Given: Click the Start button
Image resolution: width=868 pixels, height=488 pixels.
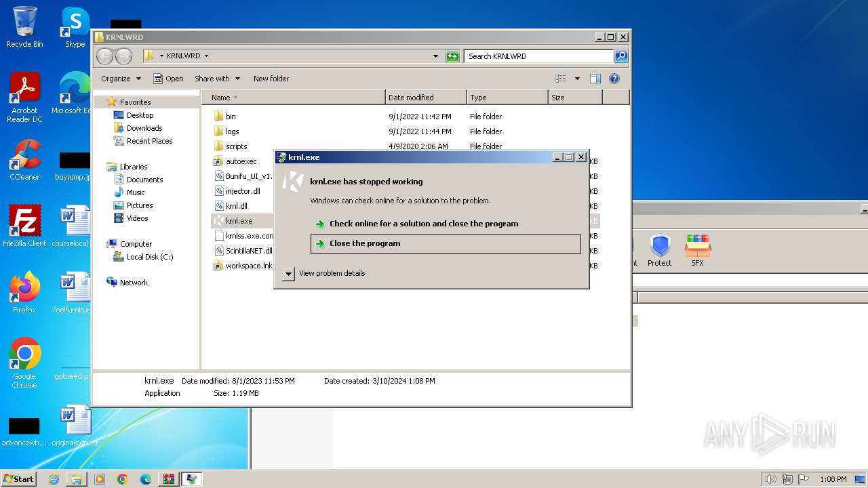Looking at the screenshot, I should click(x=19, y=479).
